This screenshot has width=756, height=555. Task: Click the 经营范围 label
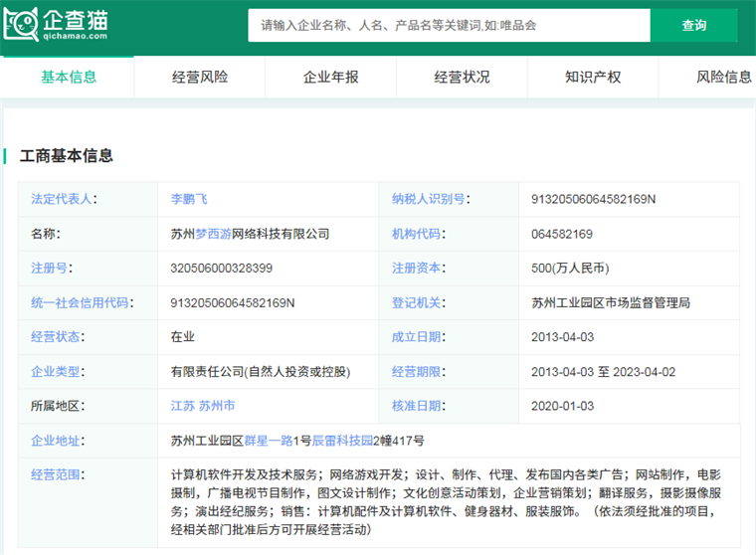[x=58, y=475]
